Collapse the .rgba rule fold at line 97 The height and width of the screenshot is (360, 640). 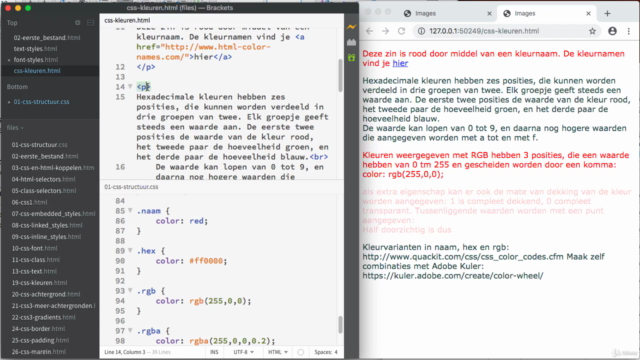[130, 331]
